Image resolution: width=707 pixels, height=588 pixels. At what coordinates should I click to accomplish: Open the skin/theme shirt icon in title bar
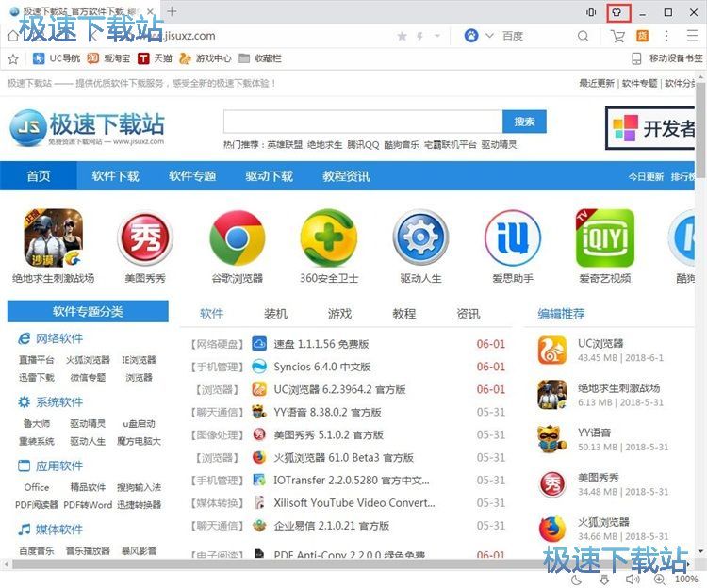(x=617, y=12)
